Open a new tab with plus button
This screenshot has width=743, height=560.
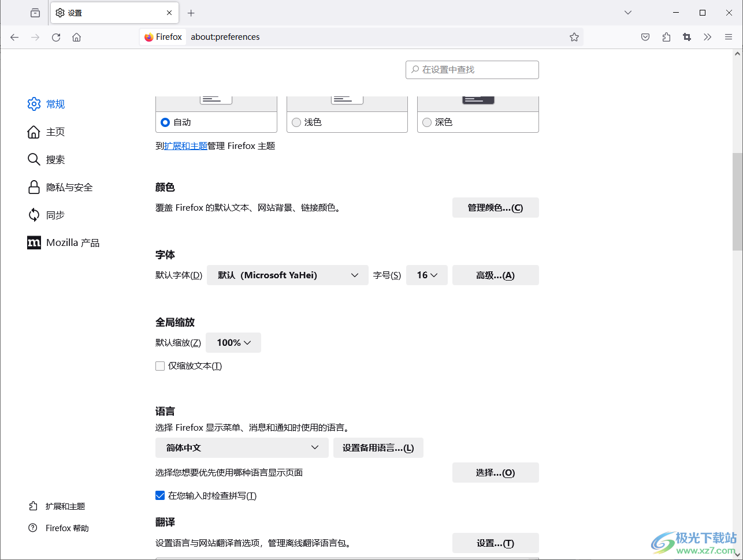[191, 13]
